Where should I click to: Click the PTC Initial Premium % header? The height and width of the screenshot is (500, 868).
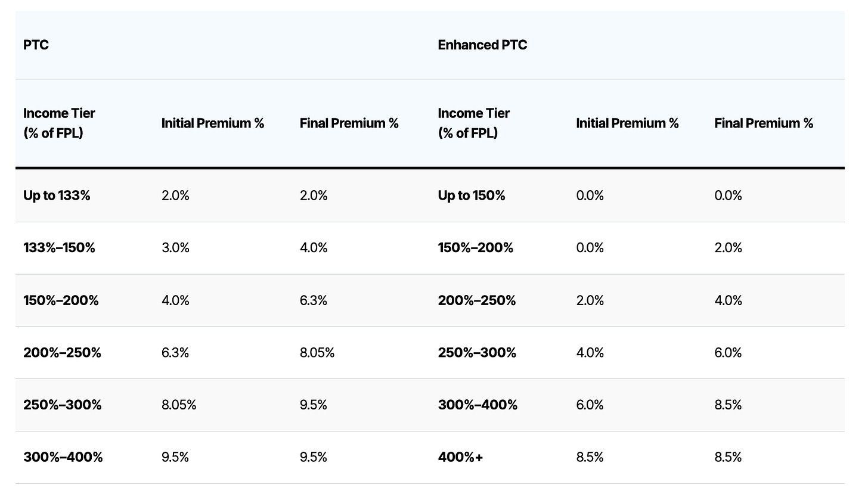tap(212, 123)
